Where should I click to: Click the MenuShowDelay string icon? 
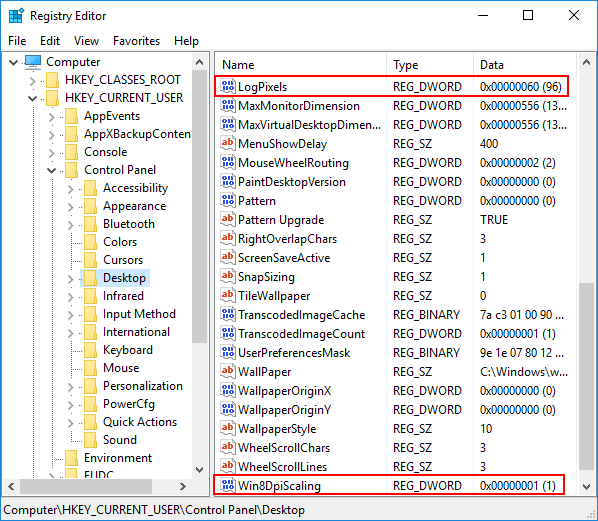pyautogui.click(x=228, y=143)
